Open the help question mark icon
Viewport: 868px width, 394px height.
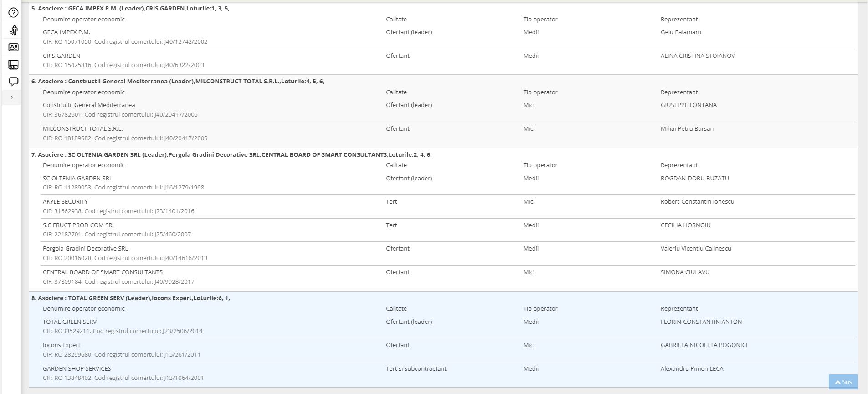[13, 13]
